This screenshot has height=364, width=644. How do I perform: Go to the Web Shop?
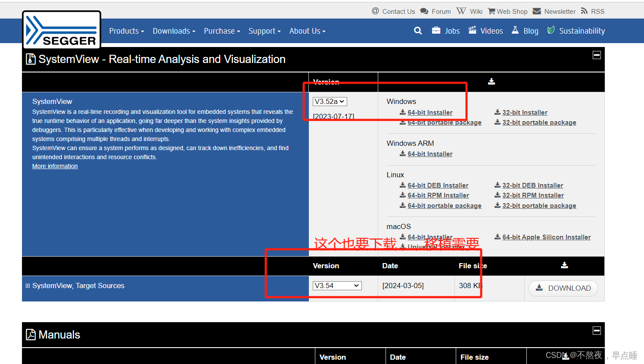(507, 11)
